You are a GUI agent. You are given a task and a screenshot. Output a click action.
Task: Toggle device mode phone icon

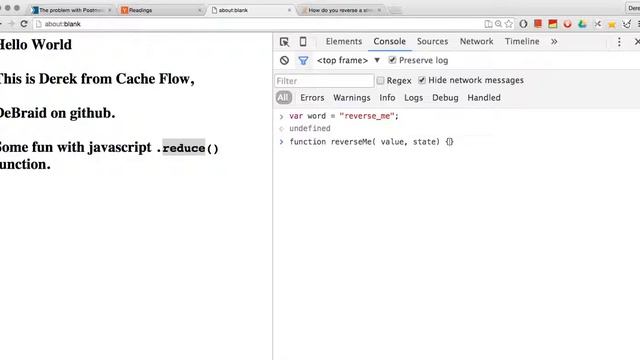(x=303, y=42)
